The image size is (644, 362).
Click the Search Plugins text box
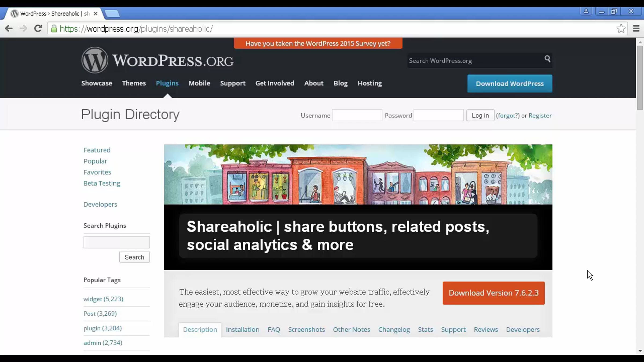[116, 242]
